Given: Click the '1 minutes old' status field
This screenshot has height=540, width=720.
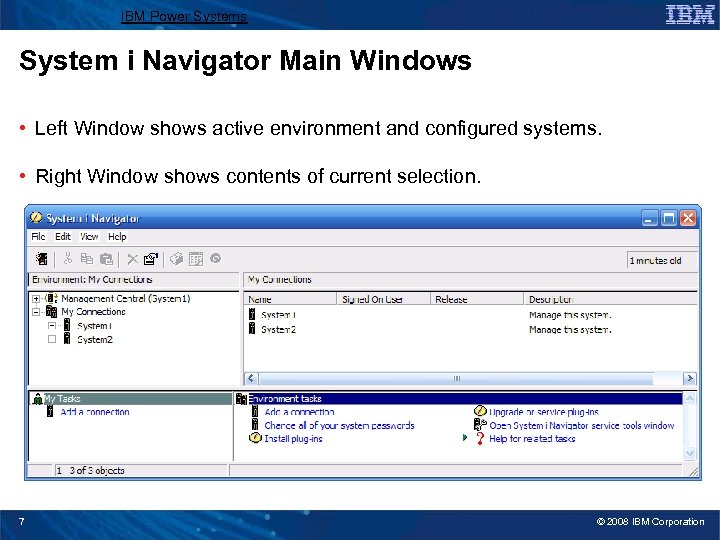Looking at the screenshot, I should tap(662, 260).
